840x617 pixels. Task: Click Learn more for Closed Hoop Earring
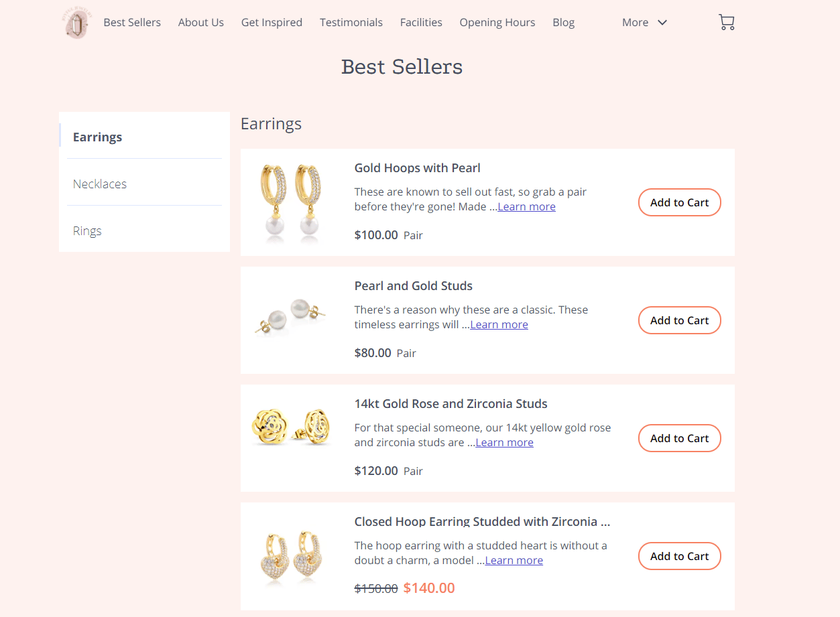click(514, 561)
